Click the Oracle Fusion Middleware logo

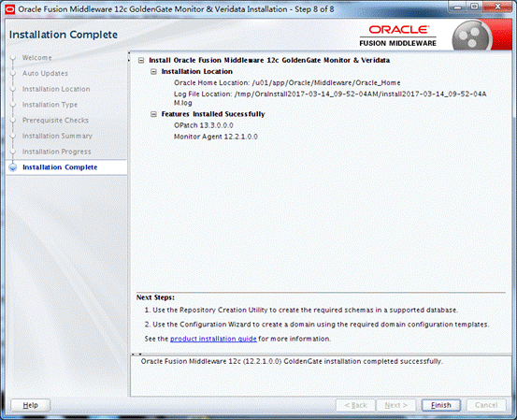point(397,36)
